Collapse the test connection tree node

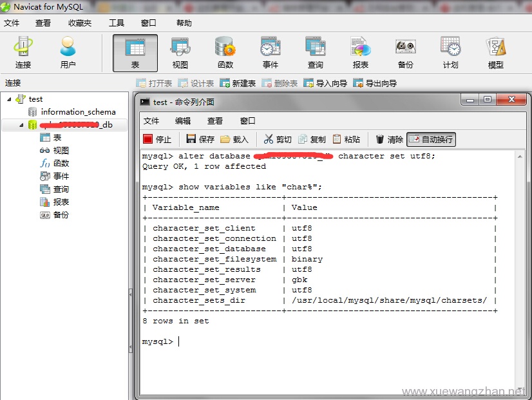(10, 99)
